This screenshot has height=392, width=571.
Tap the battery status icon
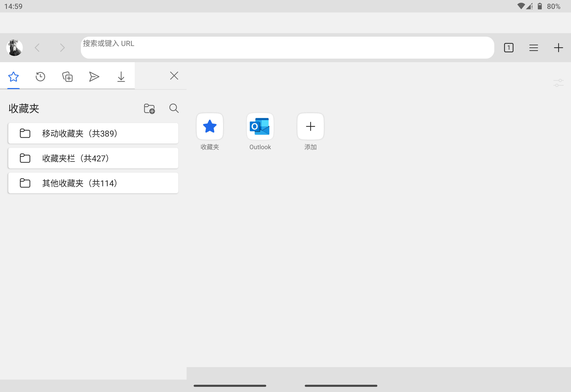click(x=540, y=6)
